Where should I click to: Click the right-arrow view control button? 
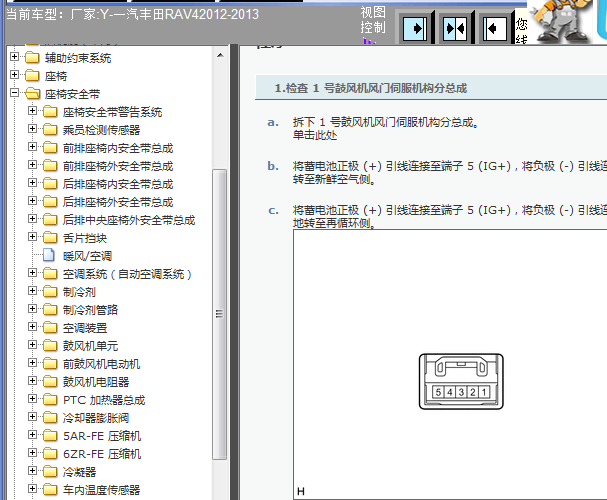coord(415,28)
